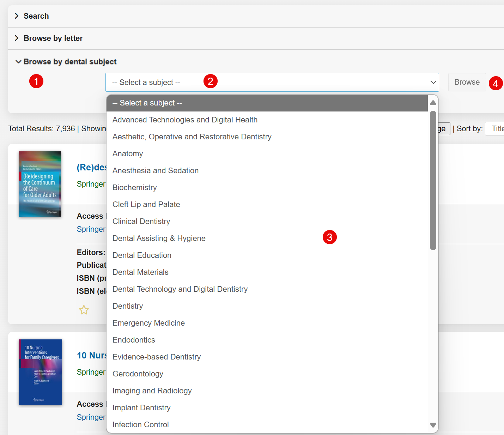Click the favorite star icon
This screenshot has width=504, height=435.
84,310
